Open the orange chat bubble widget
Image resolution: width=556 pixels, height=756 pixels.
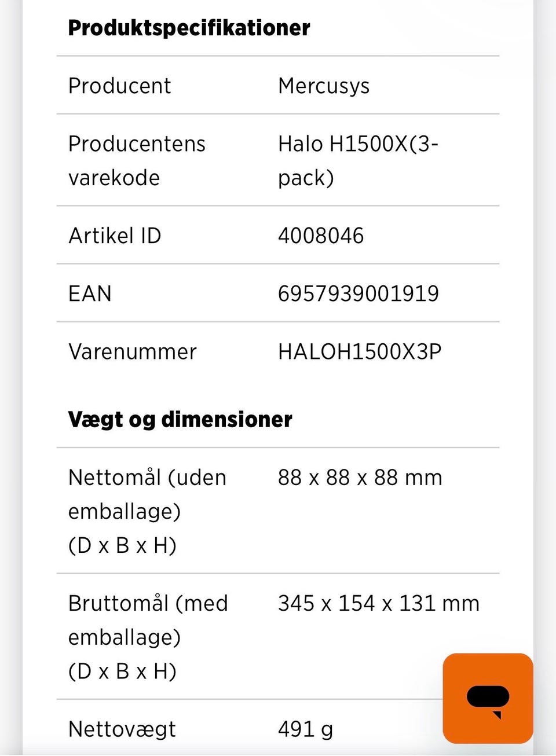coord(488,699)
